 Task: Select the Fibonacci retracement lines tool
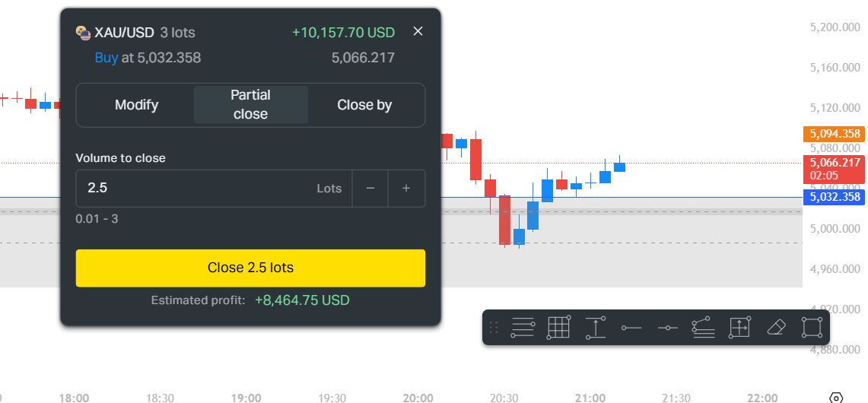(523, 328)
